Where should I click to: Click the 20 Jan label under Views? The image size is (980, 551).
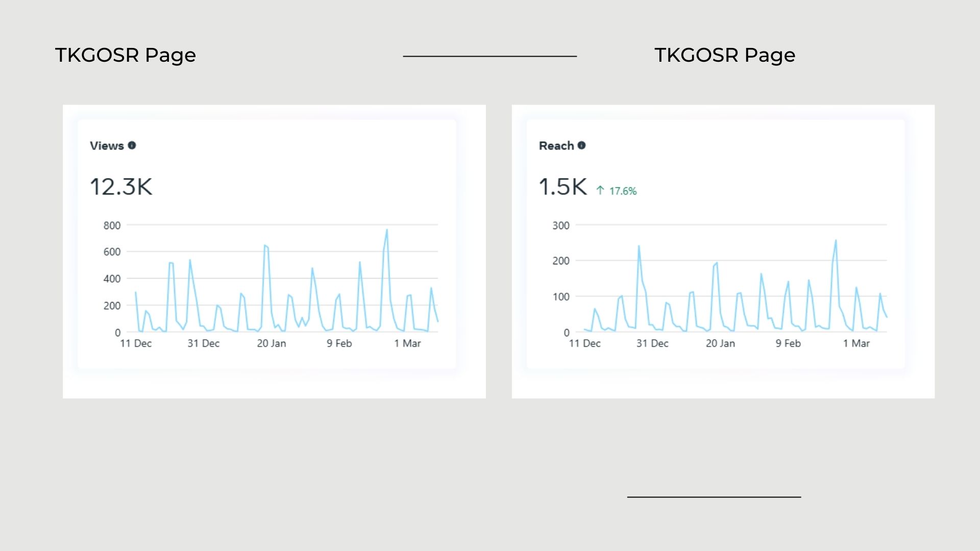271,343
